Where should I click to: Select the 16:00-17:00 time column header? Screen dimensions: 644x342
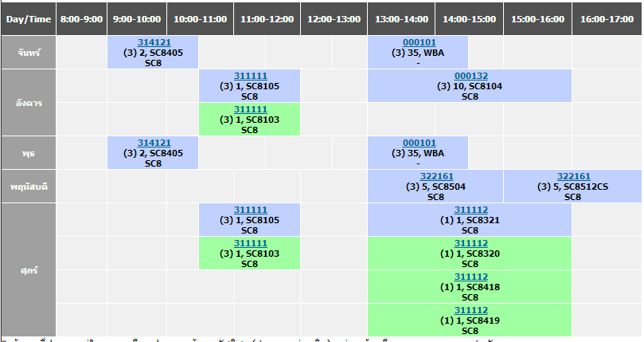607,18
